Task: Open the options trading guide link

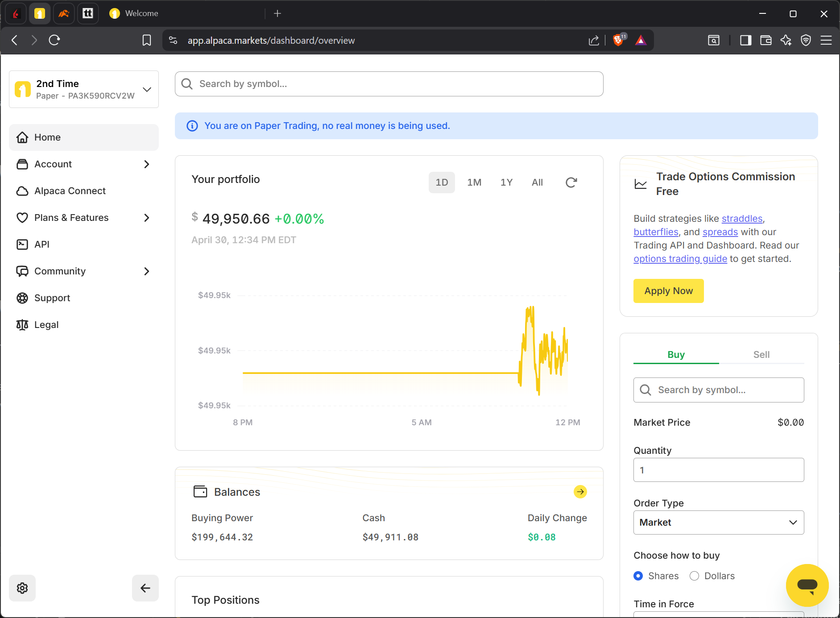Action: tap(680, 259)
